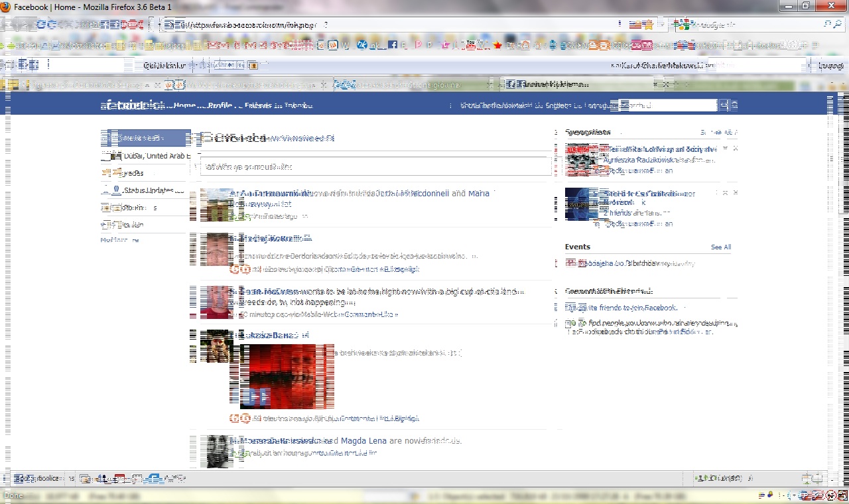Open the Agnieszka Radzikowska suggestion thumbnail
This screenshot has width=849, height=504.
pos(582,160)
